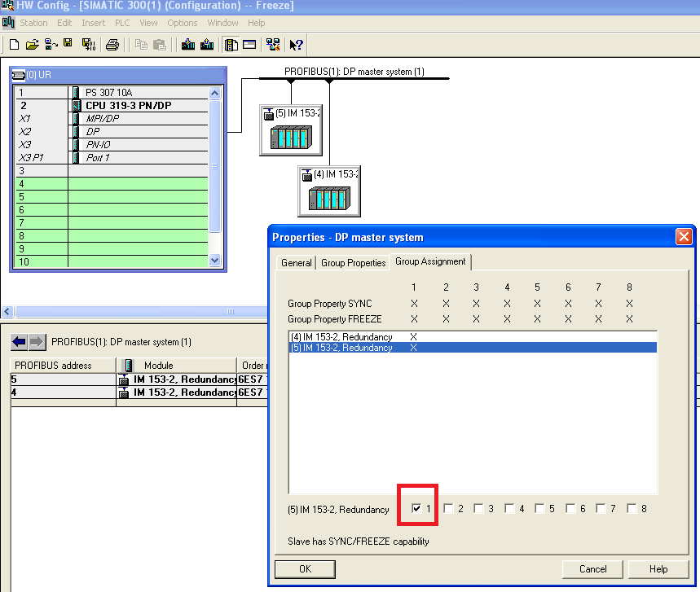The image size is (700, 592).
Task: Click the Open folder toolbar icon
Action: (32, 45)
